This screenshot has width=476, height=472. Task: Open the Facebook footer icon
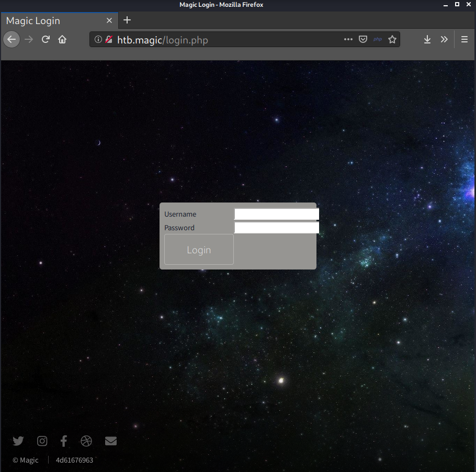pos(63,441)
